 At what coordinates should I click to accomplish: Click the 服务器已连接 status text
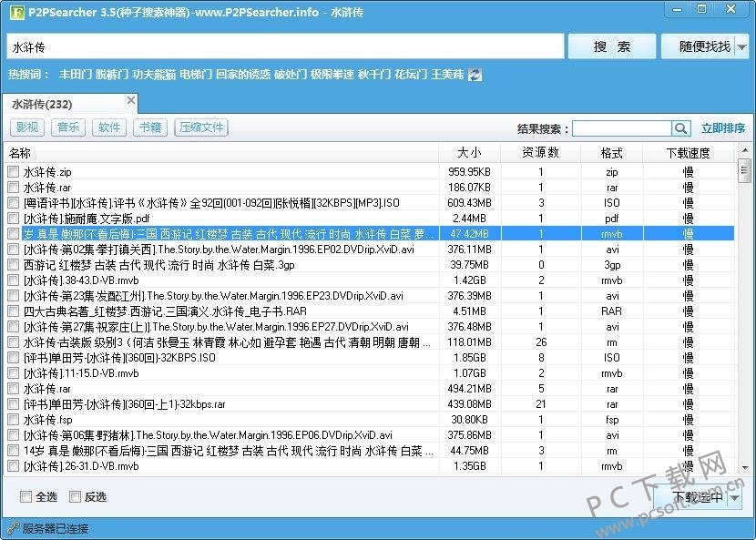coord(56,528)
